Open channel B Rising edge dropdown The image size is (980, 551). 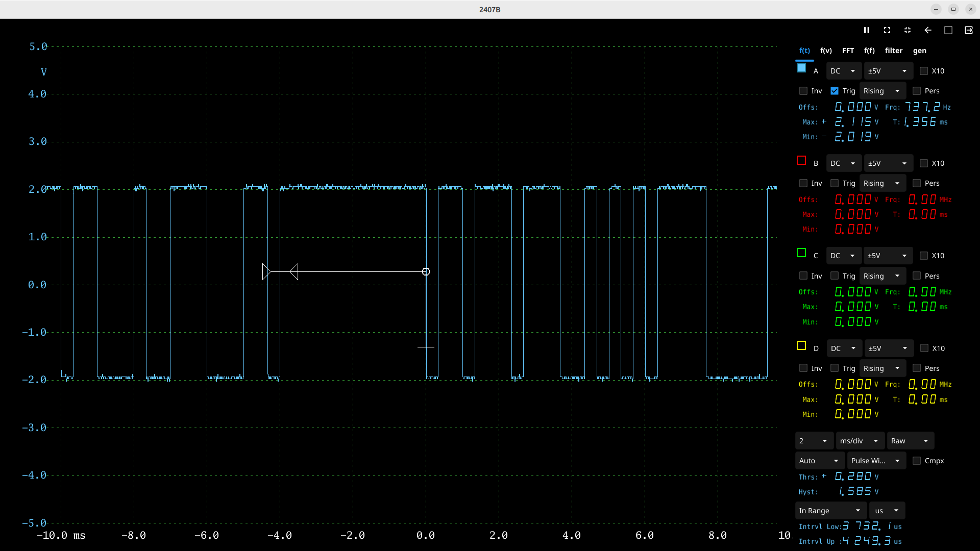pos(883,183)
